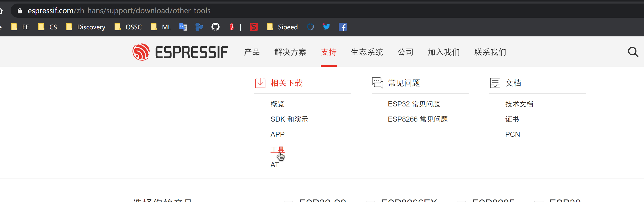This screenshot has width=644, height=202.
Task: Open the 公司 navigation menu
Action: coord(406,52)
